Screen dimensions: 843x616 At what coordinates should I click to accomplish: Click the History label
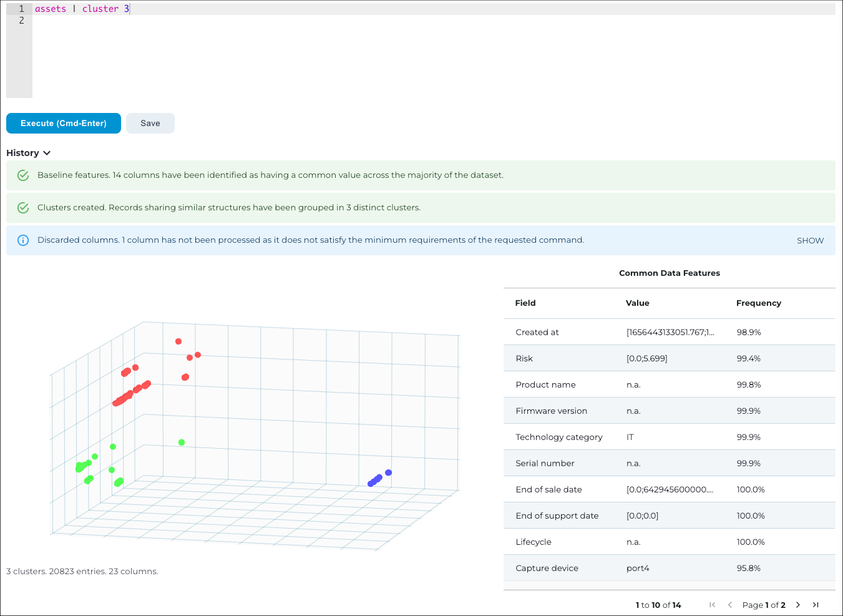22,153
